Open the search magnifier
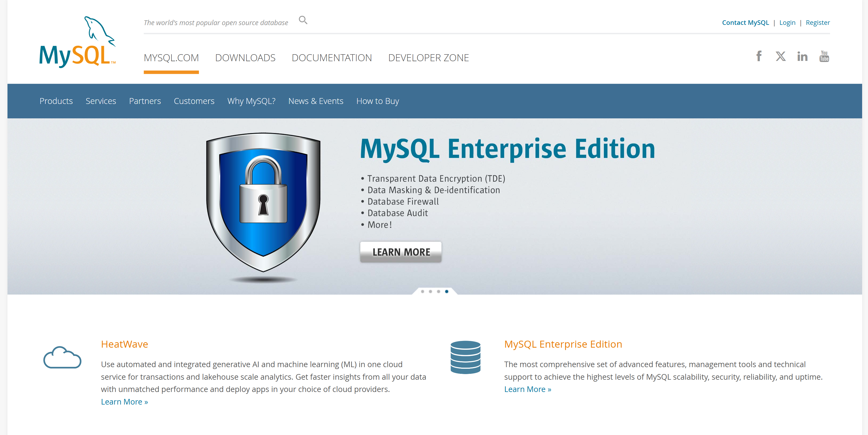The width and height of the screenshot is (868, 435). click(303, 20)
